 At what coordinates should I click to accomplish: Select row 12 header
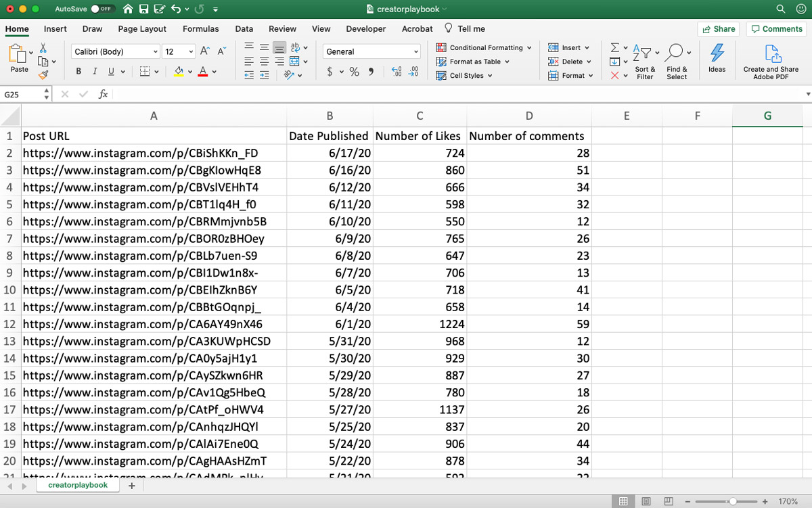[x=10, y=324]
